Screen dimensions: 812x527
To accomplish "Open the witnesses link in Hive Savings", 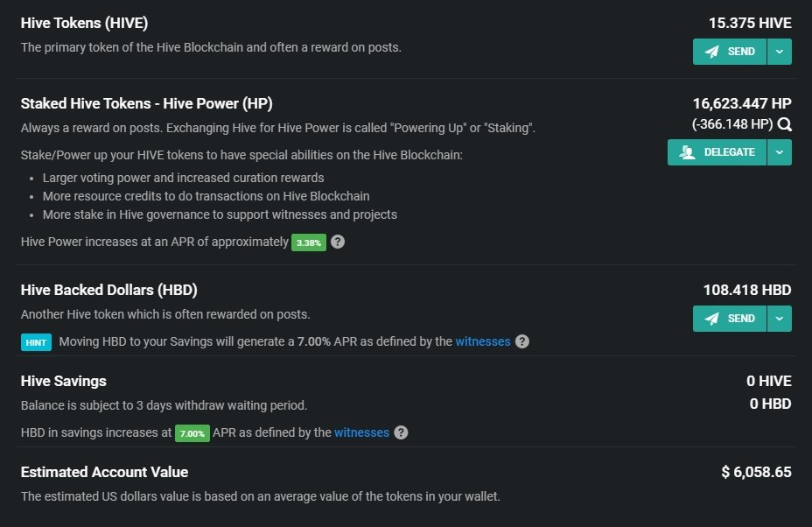I will (361, 432).
